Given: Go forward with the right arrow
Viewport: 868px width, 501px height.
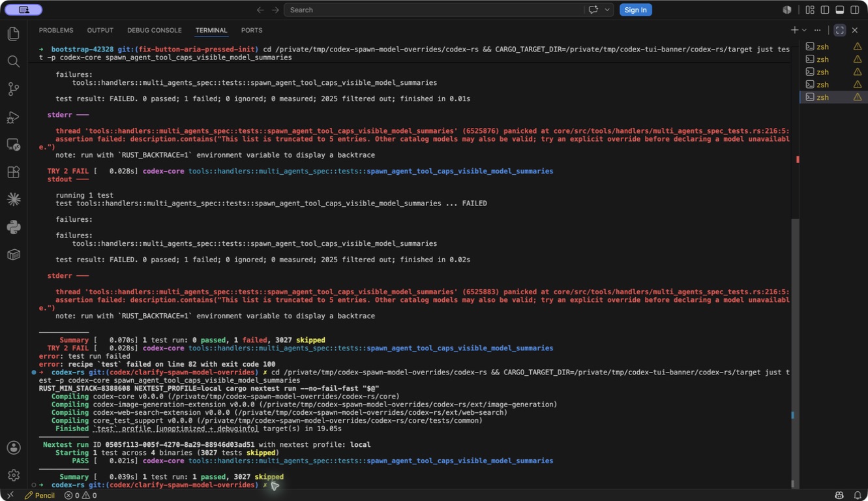Looking at the screenshot, I should tap(275, 10).
